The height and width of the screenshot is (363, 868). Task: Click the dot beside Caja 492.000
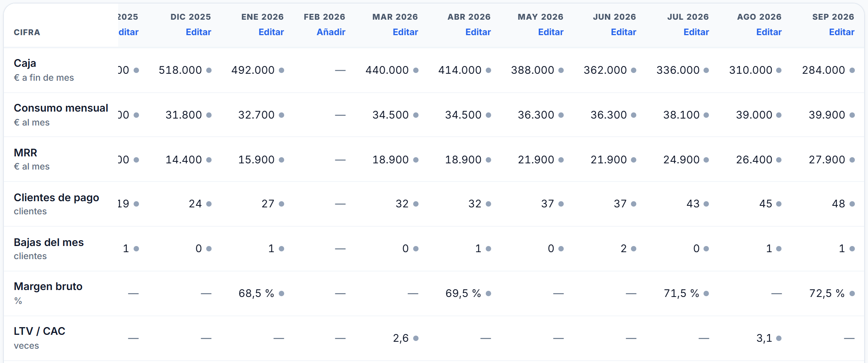pos(281,70)
